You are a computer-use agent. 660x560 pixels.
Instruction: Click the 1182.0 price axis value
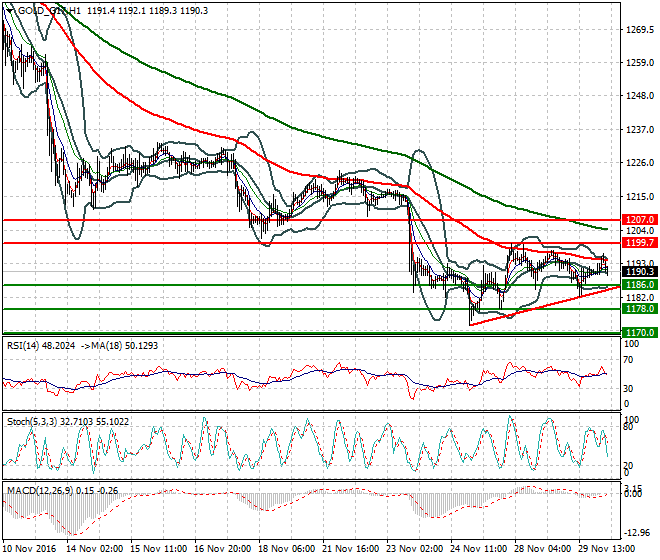640,297
